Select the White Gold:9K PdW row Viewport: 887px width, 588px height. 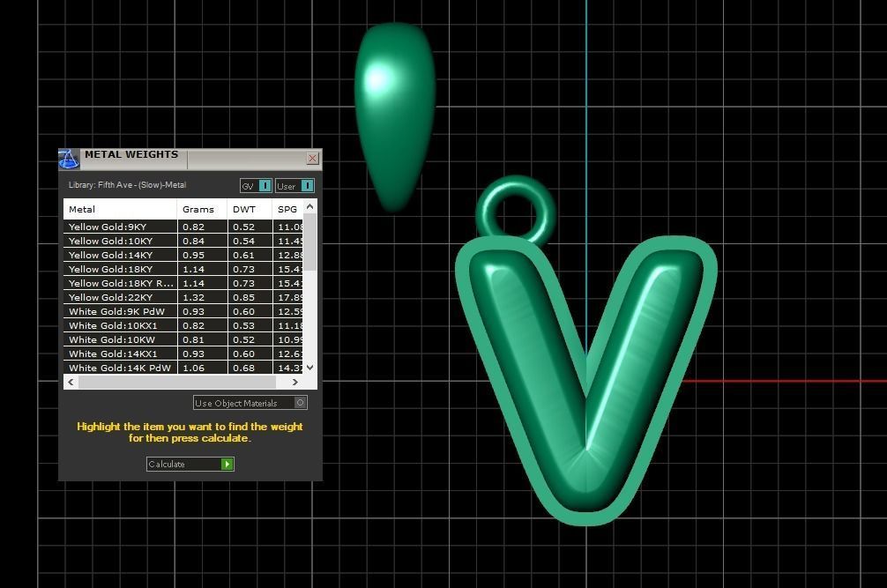(x=184, y=311)
